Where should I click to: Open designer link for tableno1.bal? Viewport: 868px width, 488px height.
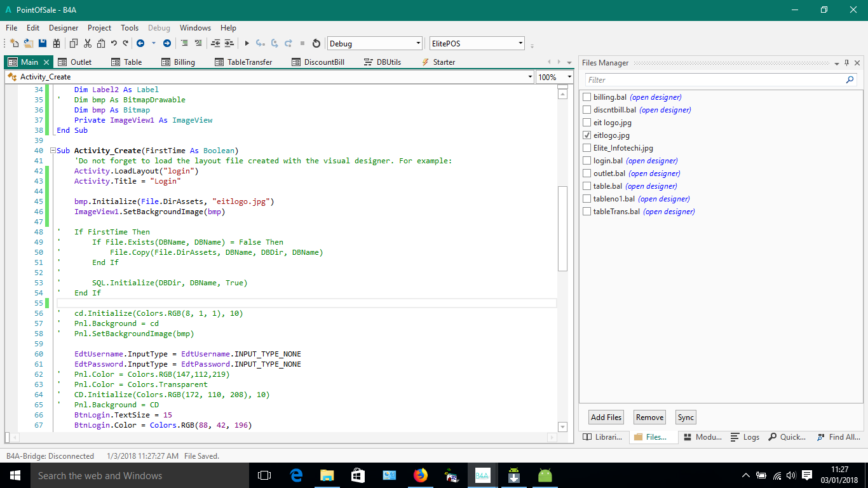[664, 199]
